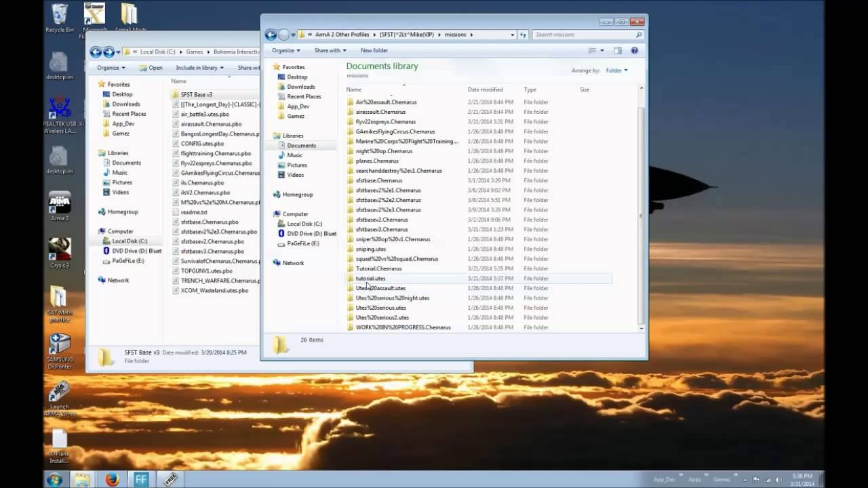Image resolution: width=868 pixels, height=488 pixels.
Task: Open recent pages arrow next to forward button
Action: [294, 35]
